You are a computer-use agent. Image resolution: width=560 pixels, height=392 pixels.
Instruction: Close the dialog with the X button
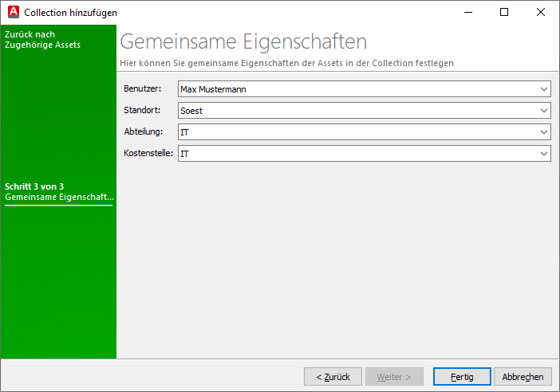pos(541,13)
